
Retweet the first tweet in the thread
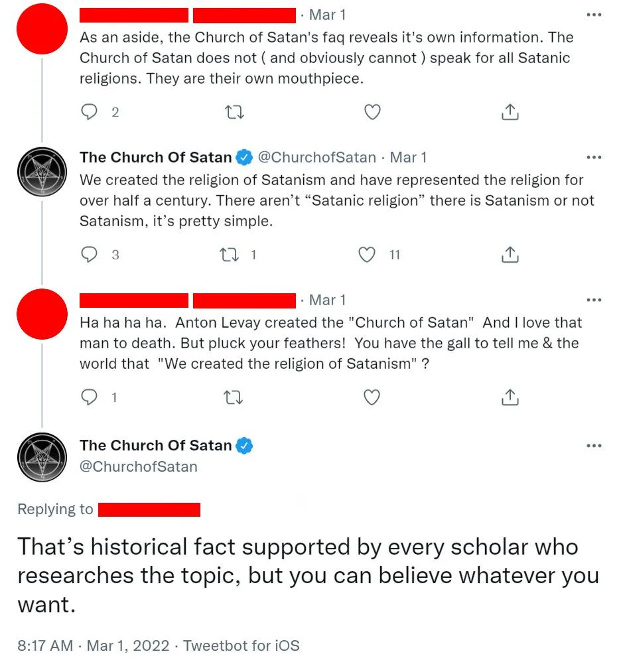(x=234, y=112)
